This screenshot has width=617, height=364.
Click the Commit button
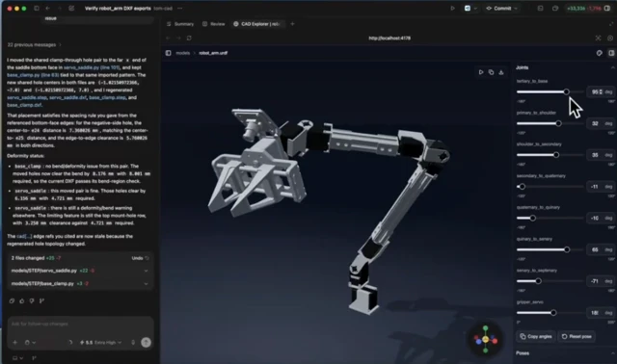click(498, 9)
